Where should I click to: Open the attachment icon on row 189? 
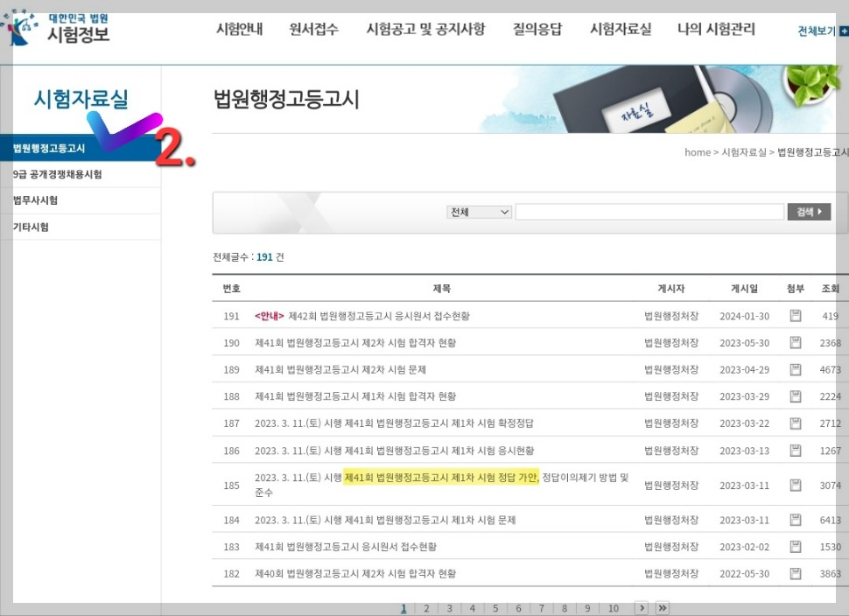click(795, 369)
